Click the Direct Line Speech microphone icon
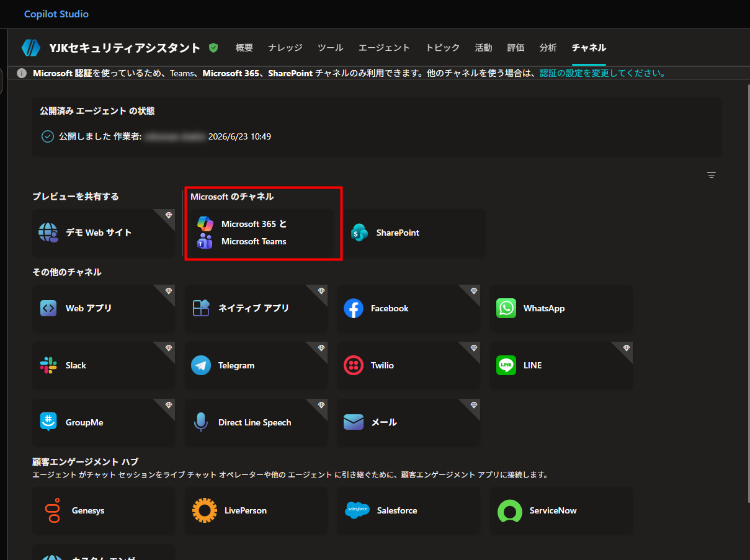The height and width of the screenshot is (560, 750). (x=200, y=422)
